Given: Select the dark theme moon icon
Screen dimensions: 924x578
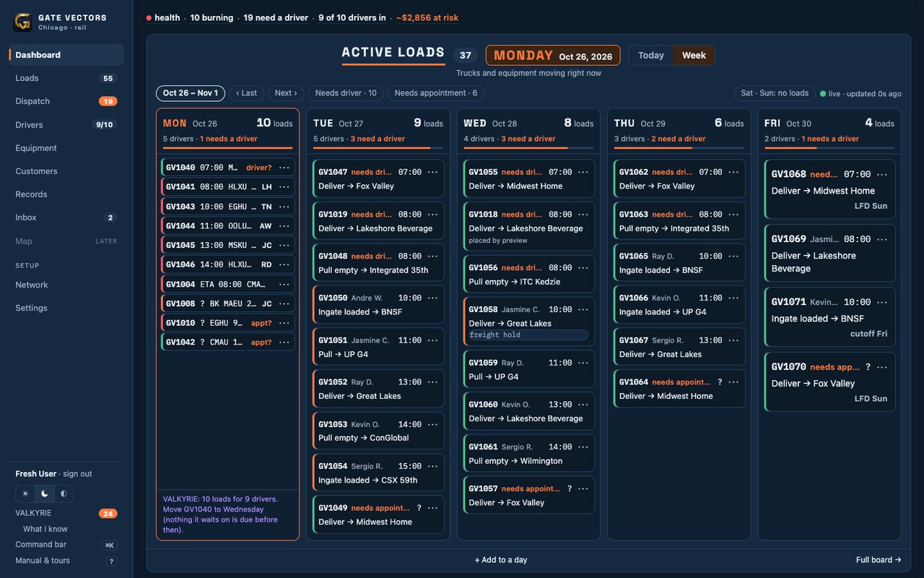Looking at the screenshot, I should pos(45,493).
